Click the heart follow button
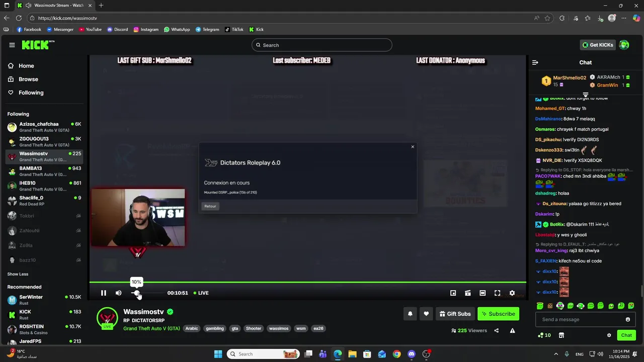644x362 pixels. pyautogui.click(x=426, y=314)
